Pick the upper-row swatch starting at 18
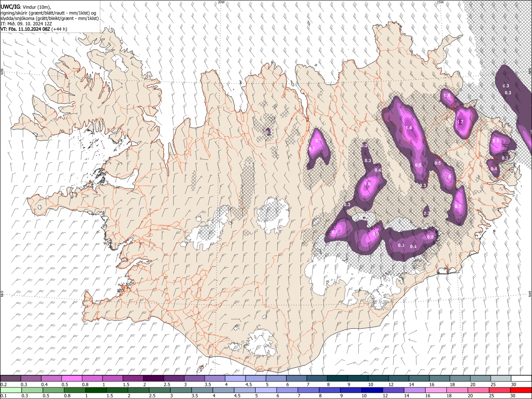 click(x=460, y=379)
